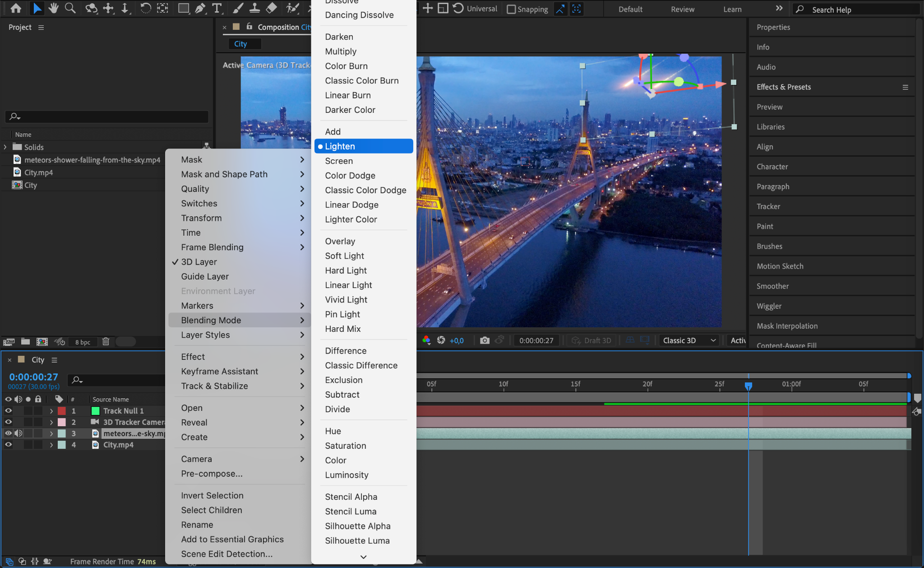Delete selected project item with trash icon

[106, 342]
